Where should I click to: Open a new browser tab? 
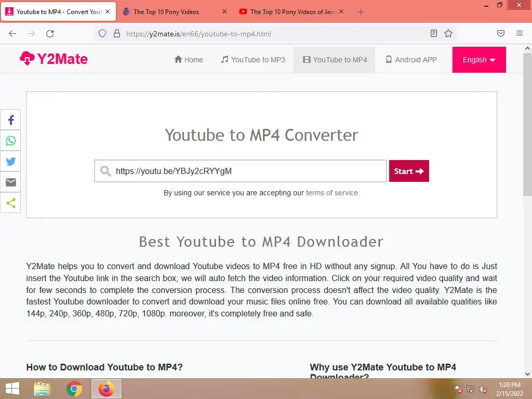click(361, 12)
